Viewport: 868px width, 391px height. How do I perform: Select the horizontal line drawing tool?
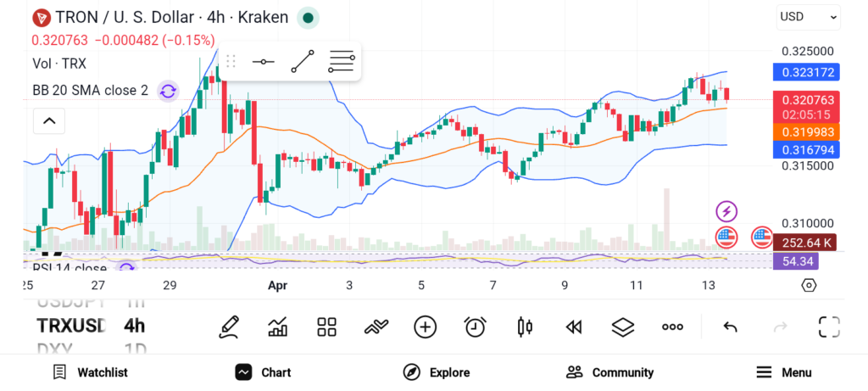pyautogui.click(x=264, y=62)
